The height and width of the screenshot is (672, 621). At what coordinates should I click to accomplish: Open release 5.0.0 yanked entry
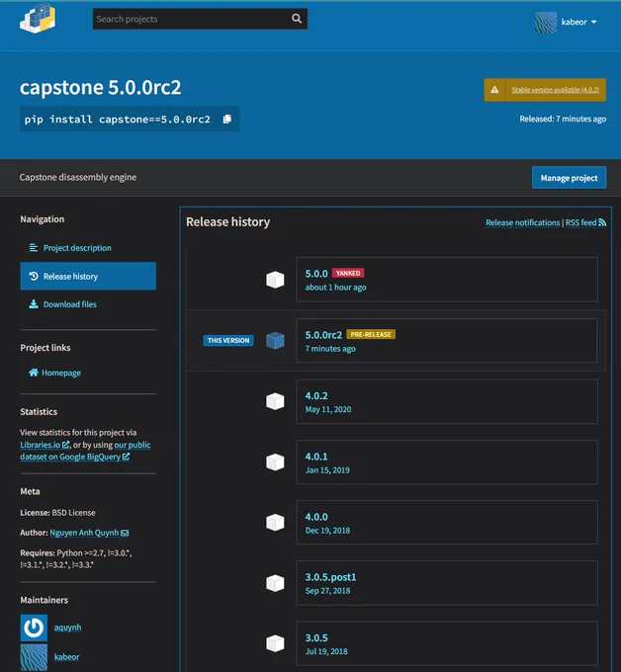tap(447, 280)
